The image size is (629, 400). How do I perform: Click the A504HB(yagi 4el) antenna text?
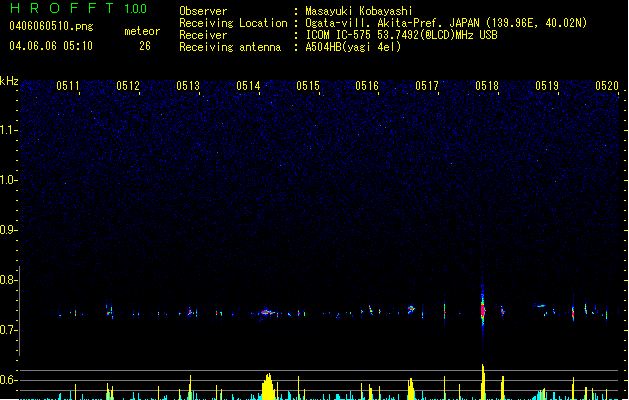pos(353,47)
